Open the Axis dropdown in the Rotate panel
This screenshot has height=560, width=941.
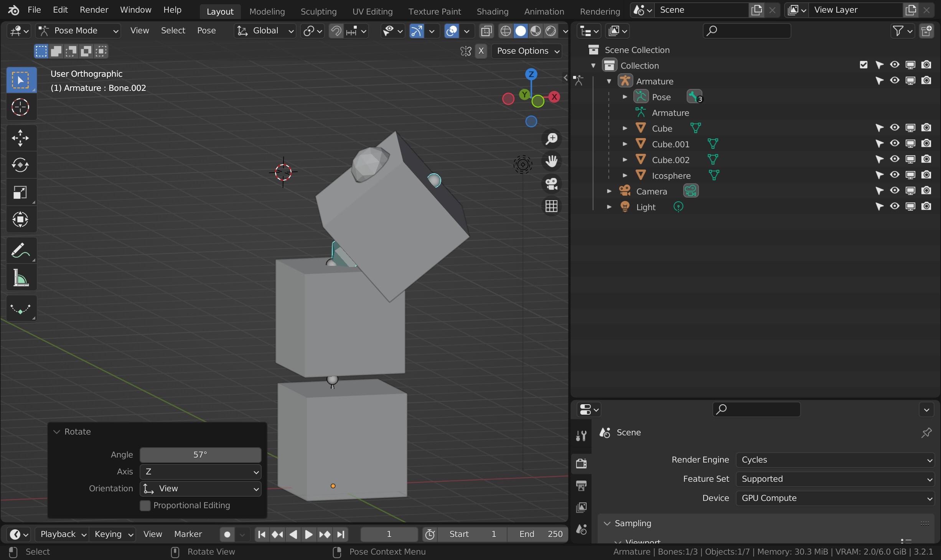[201, 472]
